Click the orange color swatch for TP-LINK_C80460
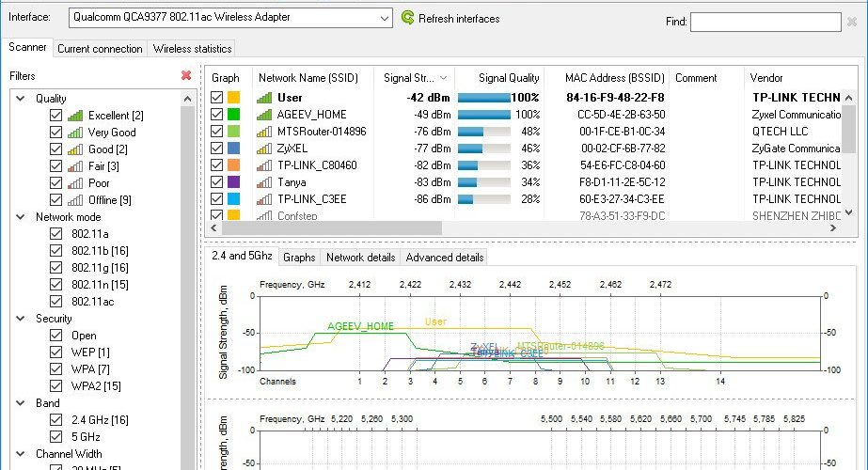 233,165
